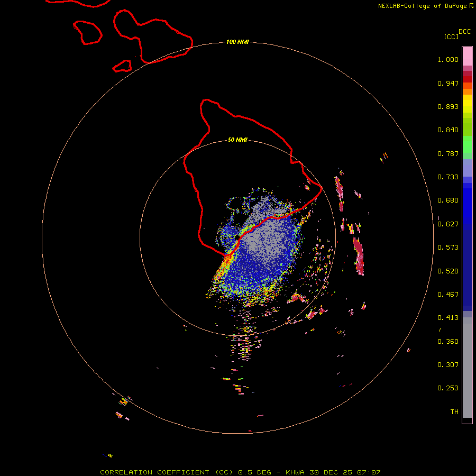The image size is (476, 476).
Task: Select the 0.947 scale label
Action: click(x=448, y=83)
